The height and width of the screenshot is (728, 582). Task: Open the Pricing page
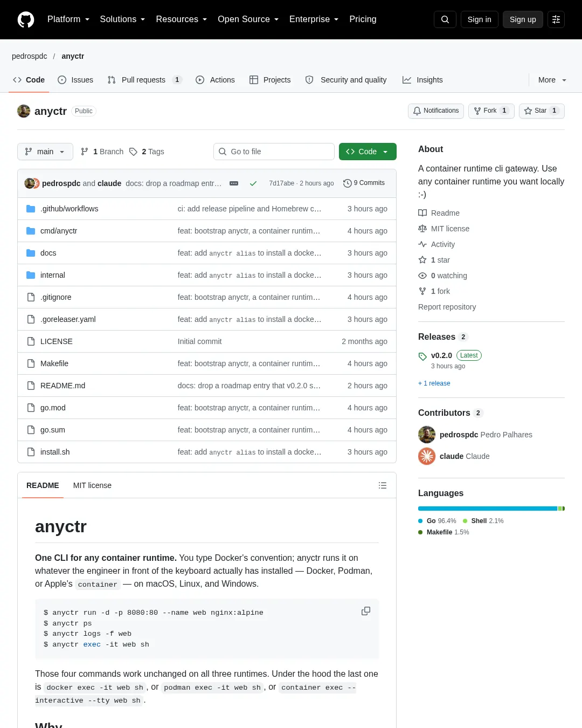click(363, 19)
